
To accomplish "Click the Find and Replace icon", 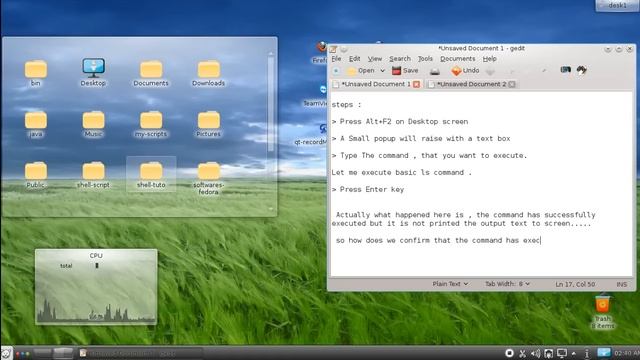I will coord(581,70).
